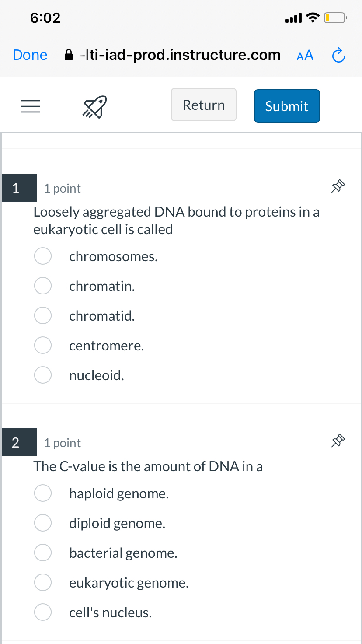This screenshot has height=644, width=362.
Task: Open the hamburger navigation menu
Action: [31, 106]
